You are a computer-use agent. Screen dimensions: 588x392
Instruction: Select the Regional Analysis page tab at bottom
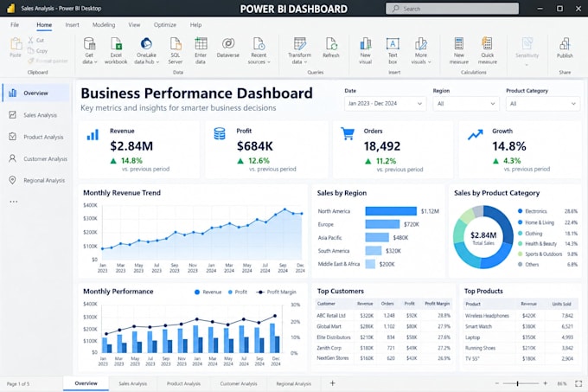click(294, 383)
